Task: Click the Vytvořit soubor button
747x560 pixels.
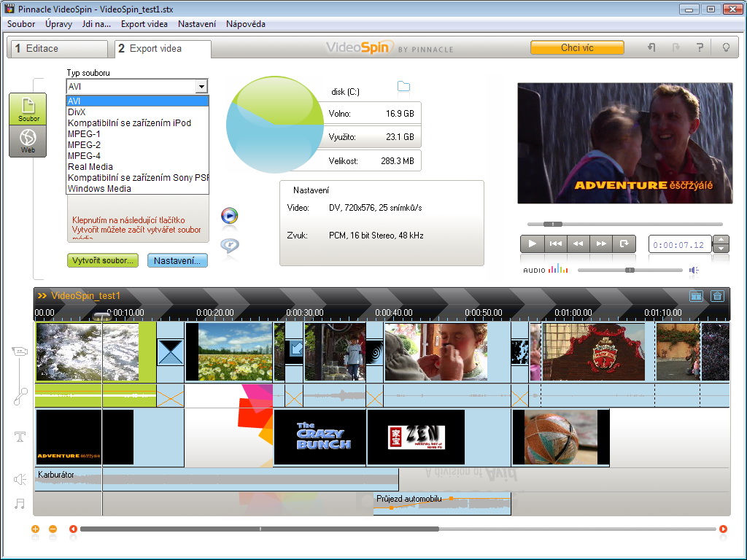Action: (102, 260)
